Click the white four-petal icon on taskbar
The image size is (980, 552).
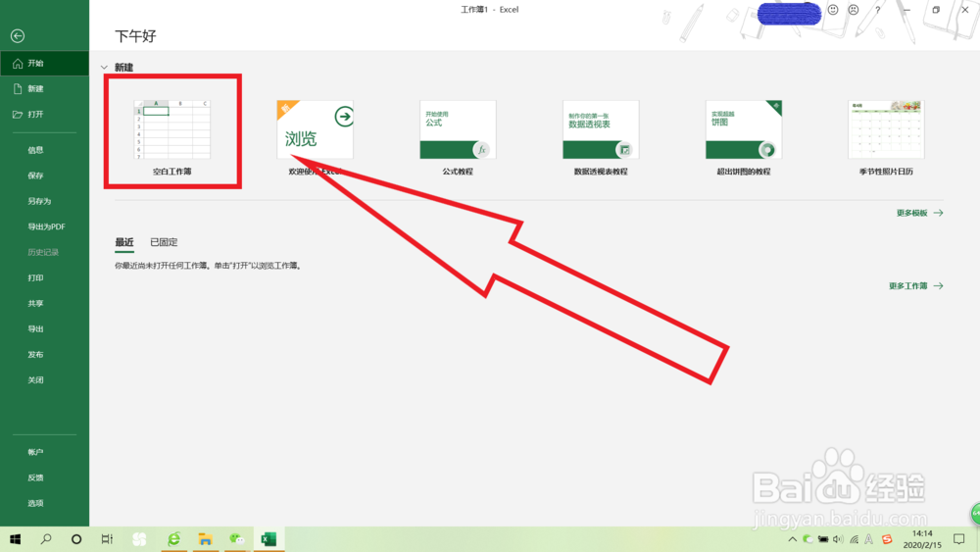[139, 539]
